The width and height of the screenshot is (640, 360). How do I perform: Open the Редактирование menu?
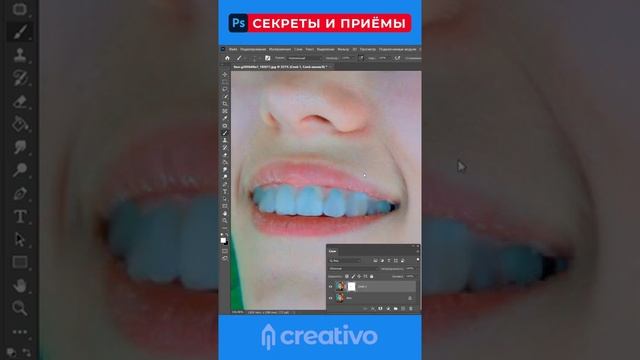pyautogui.click(x=253, y=49)
